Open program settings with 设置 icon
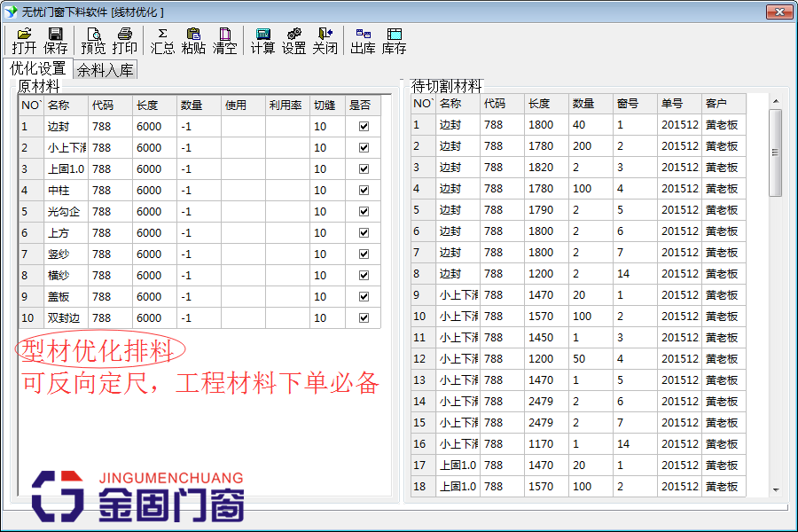 click(x=293, y=38)
